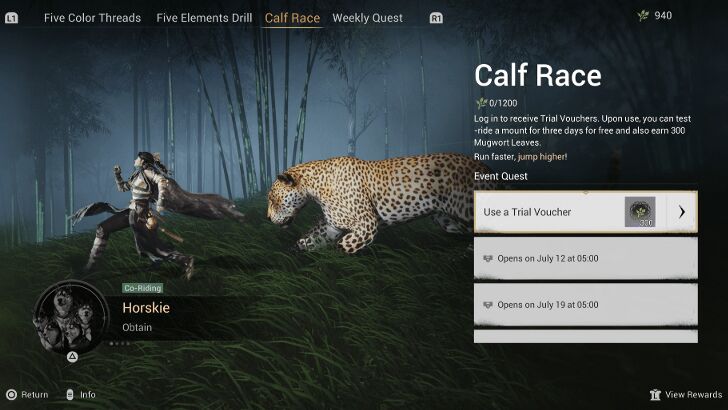Open the Weekly Quest tab
Viewport: 728px width, 410px height.
(x=367, y=18)
